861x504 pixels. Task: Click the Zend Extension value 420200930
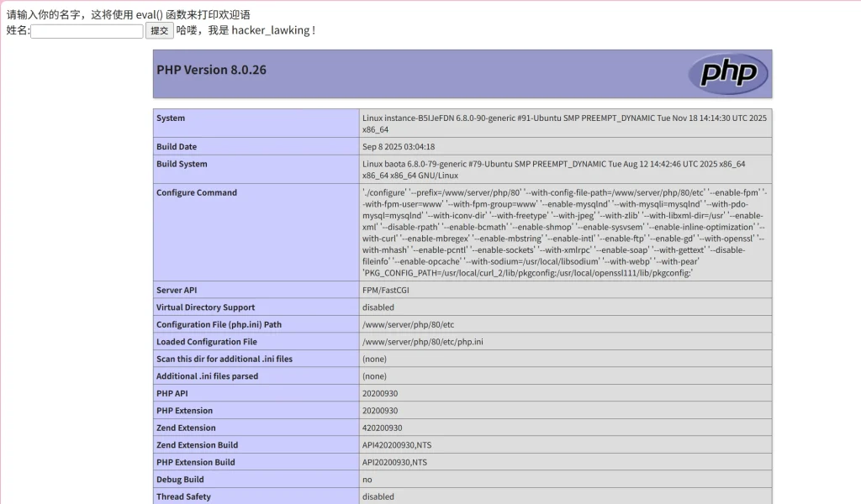point(382,428)
